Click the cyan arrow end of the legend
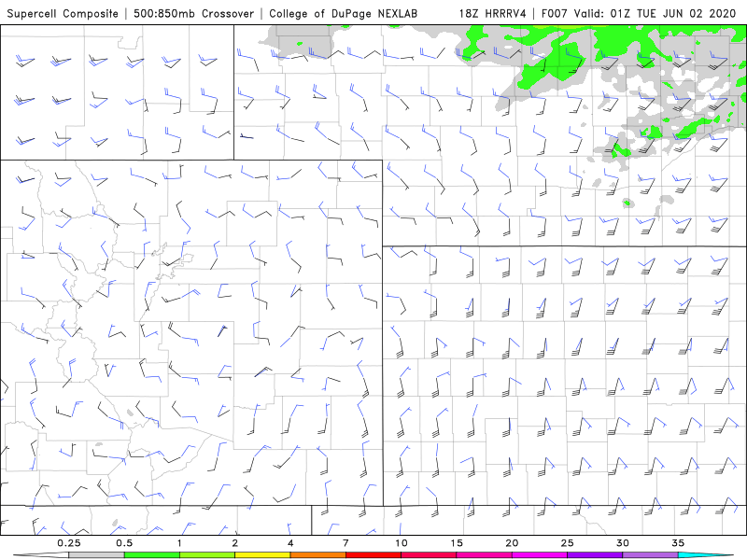The width and height of the screenshot is (747, 560). point(706,555)
